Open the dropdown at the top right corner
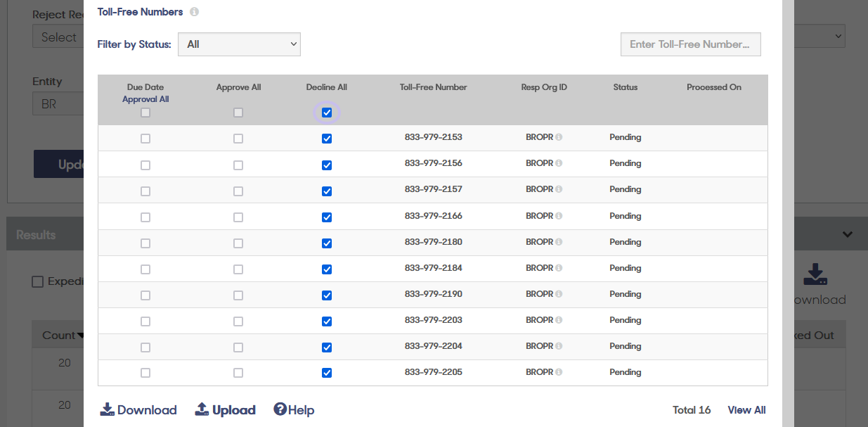Viewport: 868px width, 427px height. 819,36
